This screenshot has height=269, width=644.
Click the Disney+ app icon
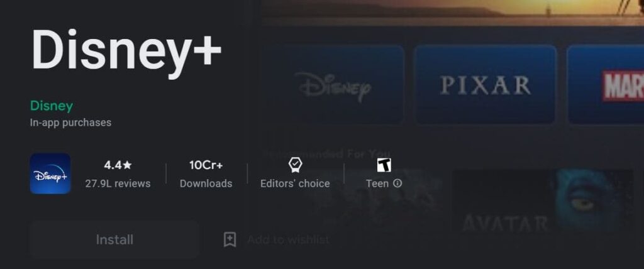pyautogui.click(x=50, y=173)
